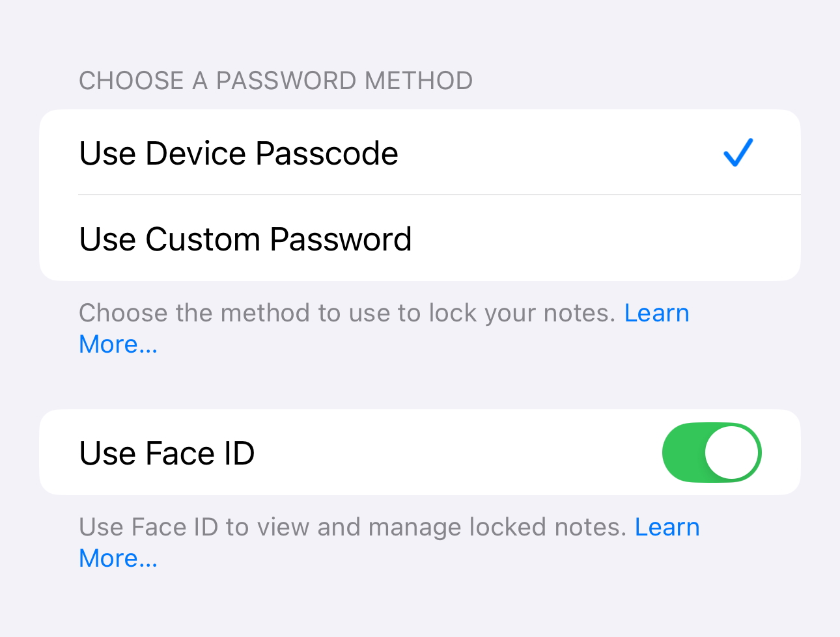Tap the Use Custom Password row label

tap(245, 239)
